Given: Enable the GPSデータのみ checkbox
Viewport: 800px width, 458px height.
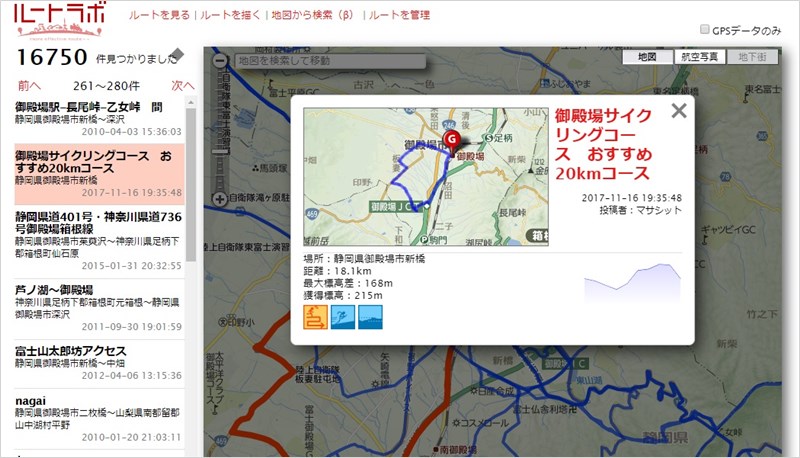Looking at the screenshot, I should click(705, 30).
